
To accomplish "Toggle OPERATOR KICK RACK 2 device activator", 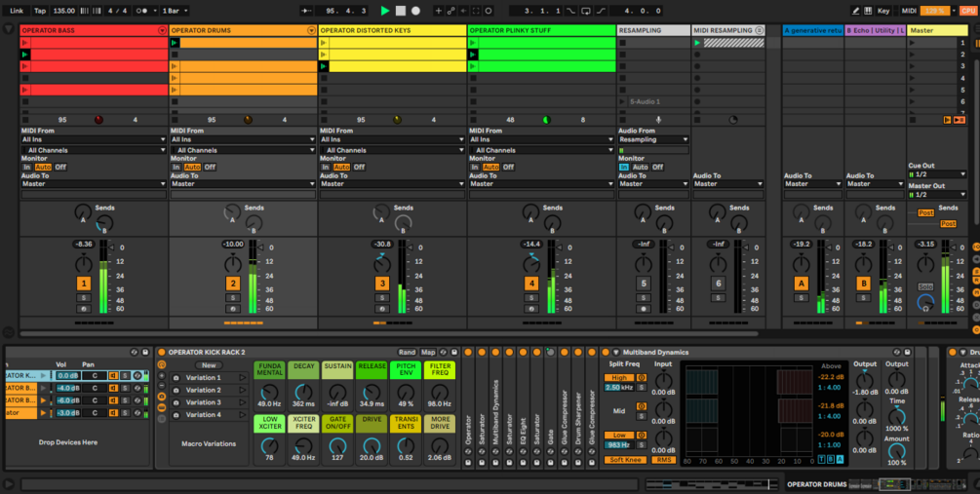I will 161,353.
